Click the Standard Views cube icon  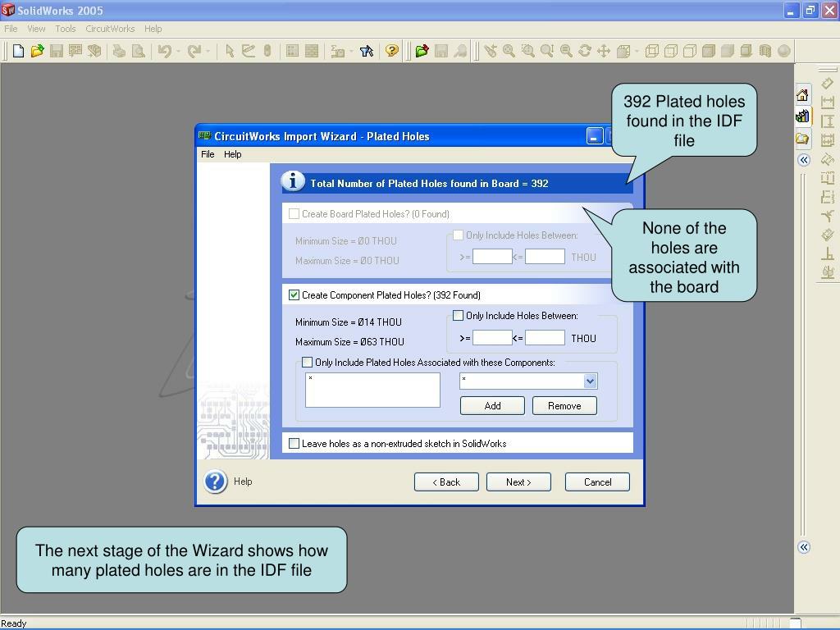tap(623, 51)
